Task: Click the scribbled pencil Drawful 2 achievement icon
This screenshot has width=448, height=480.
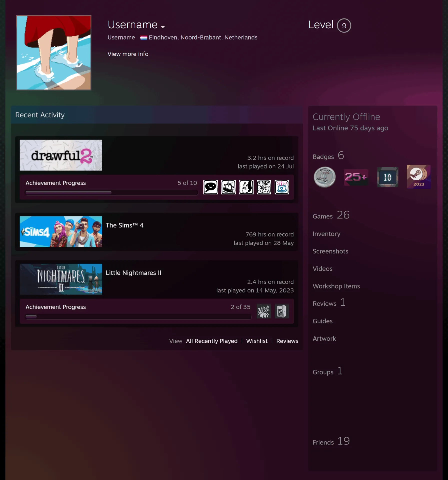Action: (264, 187)
